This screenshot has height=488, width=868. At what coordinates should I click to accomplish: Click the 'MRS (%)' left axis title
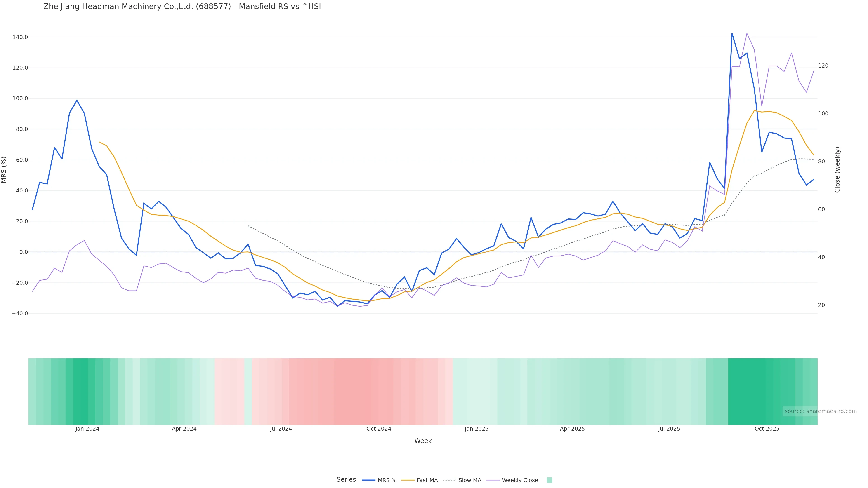click(4, 170)
